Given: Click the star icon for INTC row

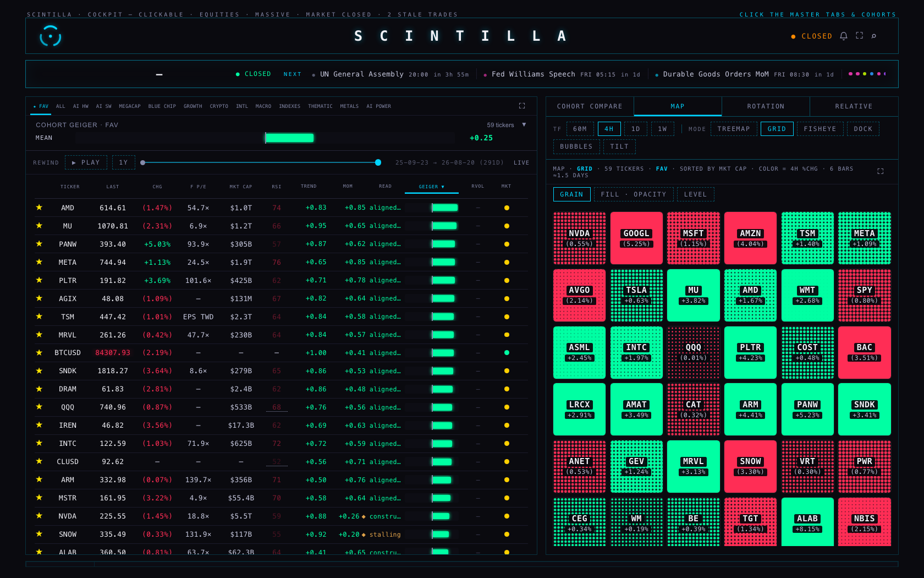Looking at the screenshot, I should [x=39, y=443].
